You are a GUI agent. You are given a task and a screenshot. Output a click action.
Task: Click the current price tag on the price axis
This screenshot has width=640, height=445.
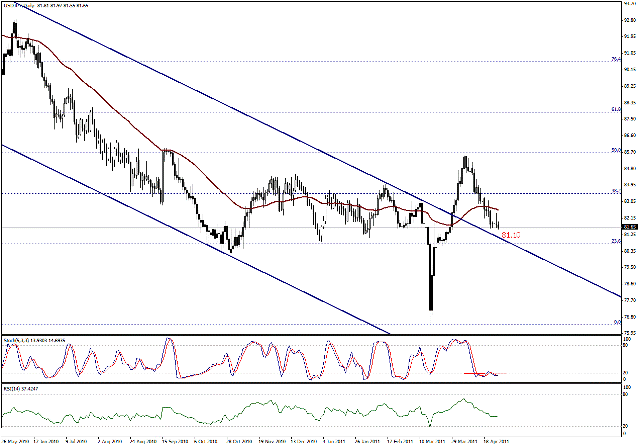[x=629, y=227]
